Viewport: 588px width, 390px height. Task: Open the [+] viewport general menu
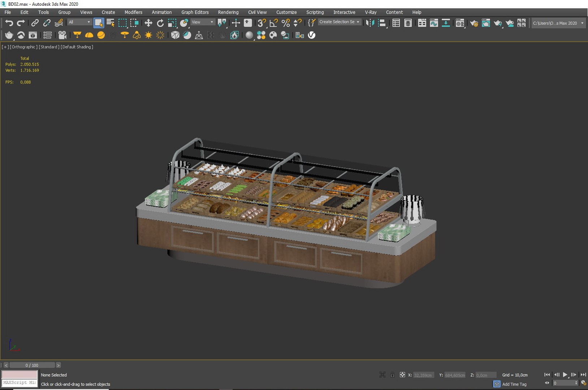(5, 47)
